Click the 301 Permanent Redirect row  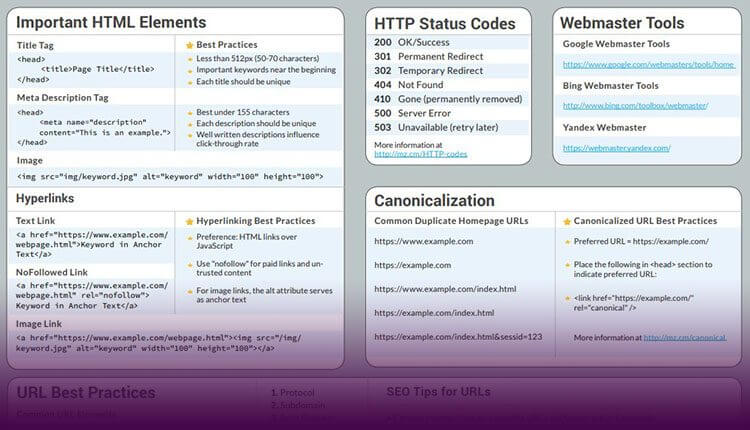pyautogui.click(x=448, y=56)
